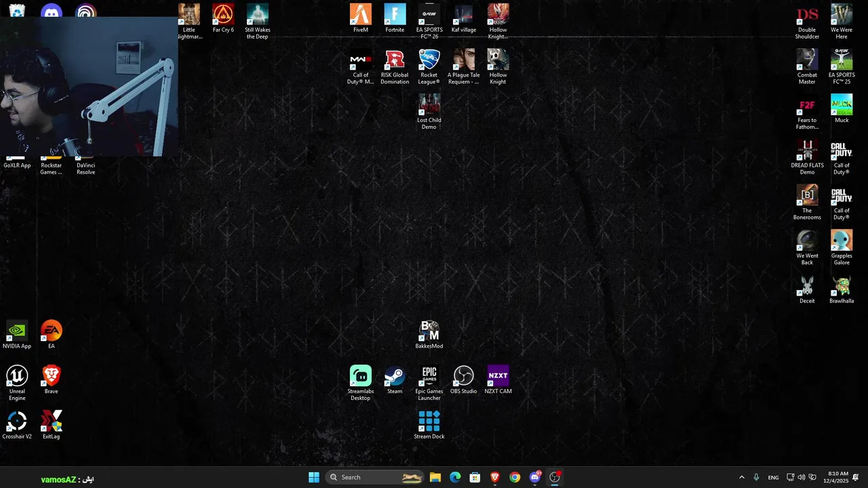Launch OBS Studio from desktop
This screenshot has height=488, width=868.
(x=464, y=380)
